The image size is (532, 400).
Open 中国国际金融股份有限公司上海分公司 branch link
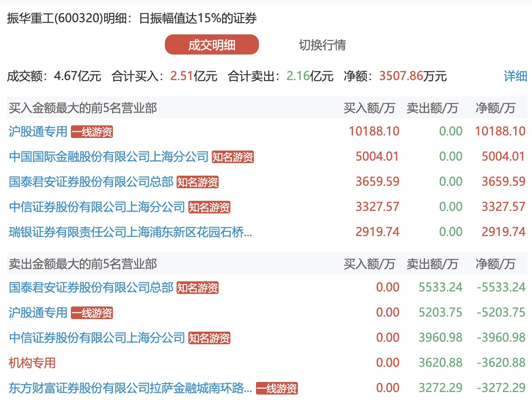click(109, 157)
